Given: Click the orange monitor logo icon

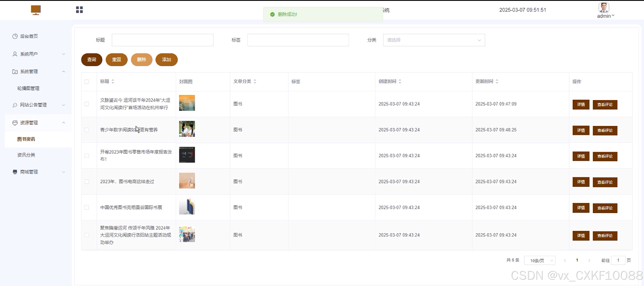Looking at the screenshot, I should click(x=36, y=10).
